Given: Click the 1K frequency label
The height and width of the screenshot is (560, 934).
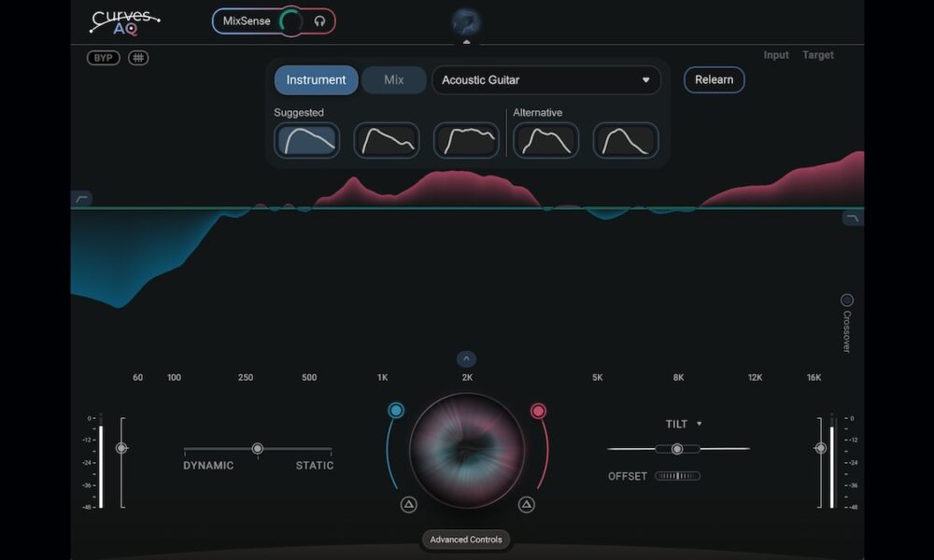Looking at the screenshot, I should 382,377.
